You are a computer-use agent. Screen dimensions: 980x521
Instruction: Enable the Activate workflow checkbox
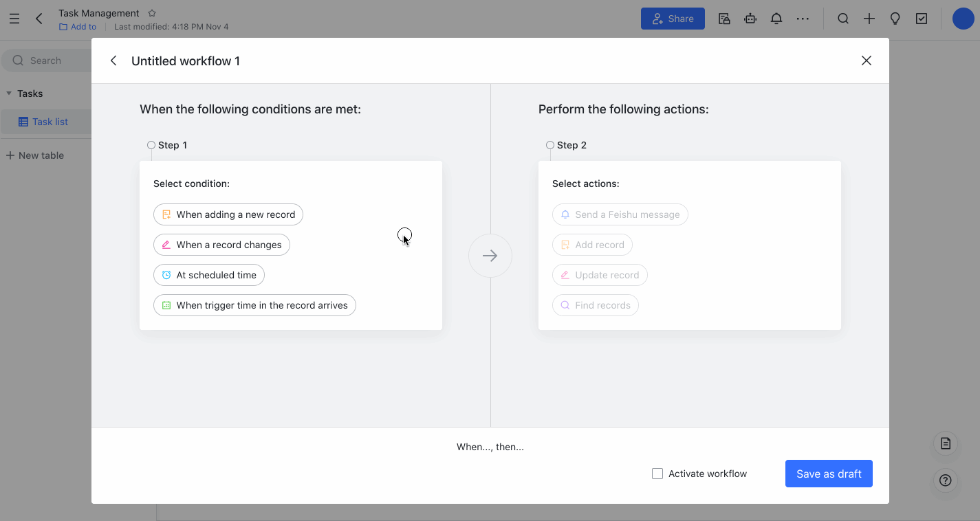657,473
